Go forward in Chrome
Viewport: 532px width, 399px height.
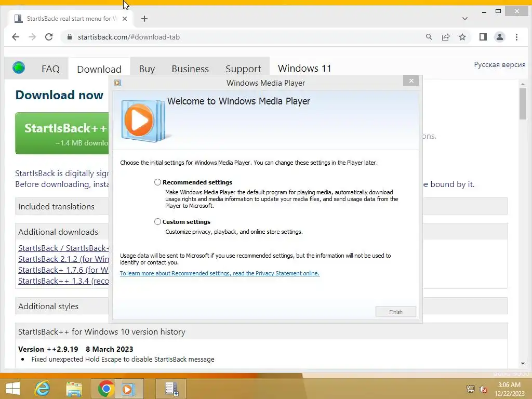coord(32,37)
